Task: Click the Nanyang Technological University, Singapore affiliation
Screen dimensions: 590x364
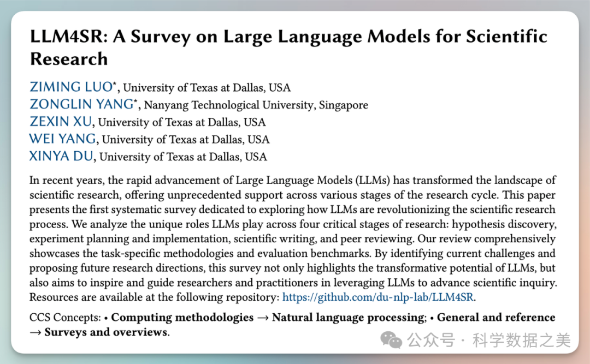Action: 256,105
